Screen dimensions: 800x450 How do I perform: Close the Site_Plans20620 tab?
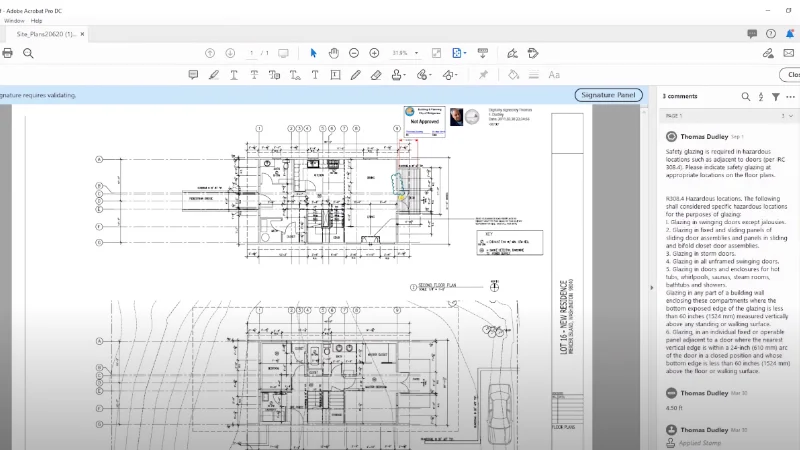[82, 34]
